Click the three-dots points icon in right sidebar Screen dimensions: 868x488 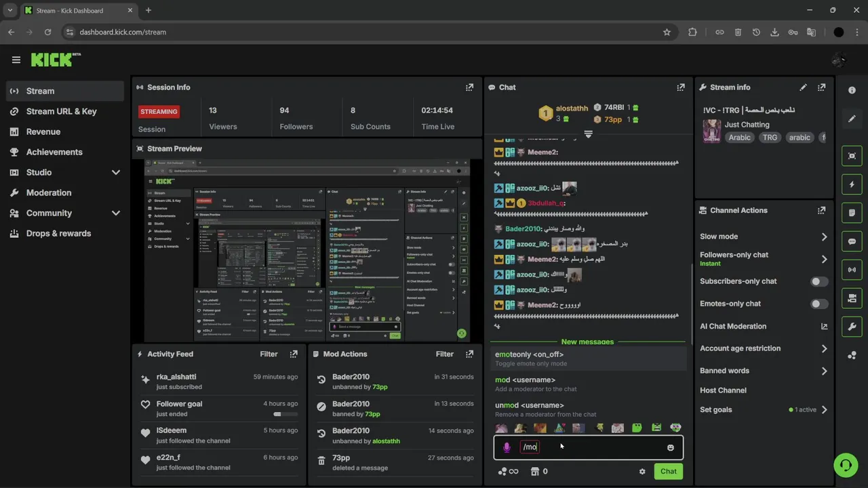pos(852,355)
